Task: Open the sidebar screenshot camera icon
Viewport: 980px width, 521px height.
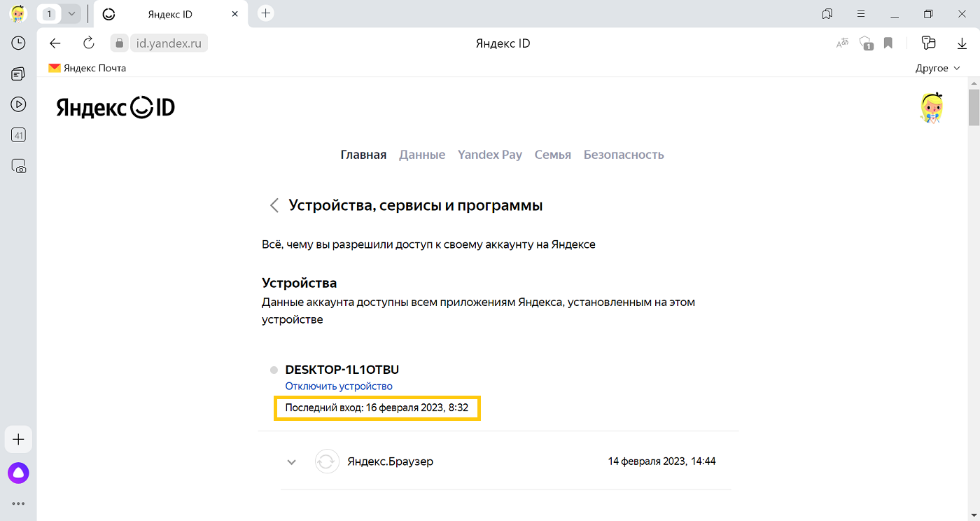Action: click(x=18, y=166)
